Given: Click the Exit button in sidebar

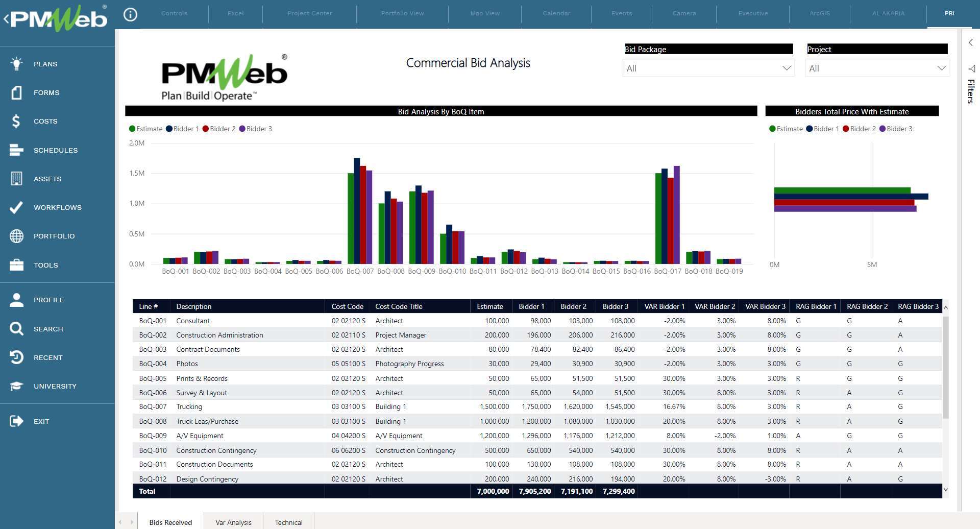Looking at the screenshot, I should click(x=16, y=421).
